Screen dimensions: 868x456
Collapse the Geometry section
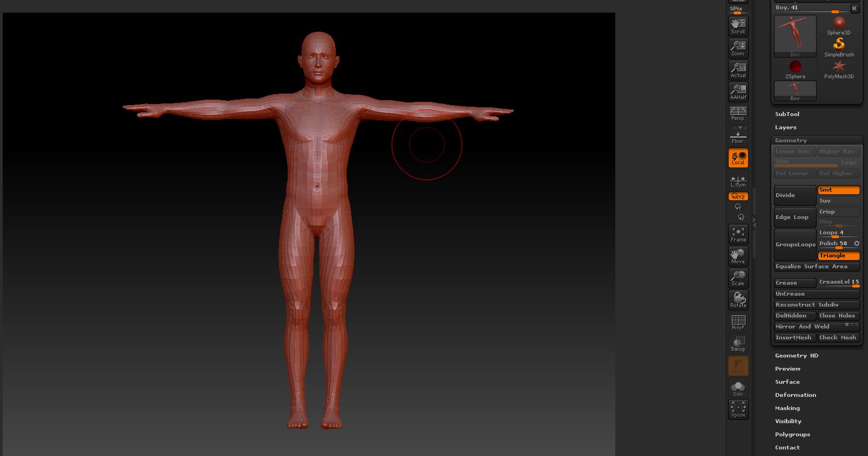pos(791,141)
